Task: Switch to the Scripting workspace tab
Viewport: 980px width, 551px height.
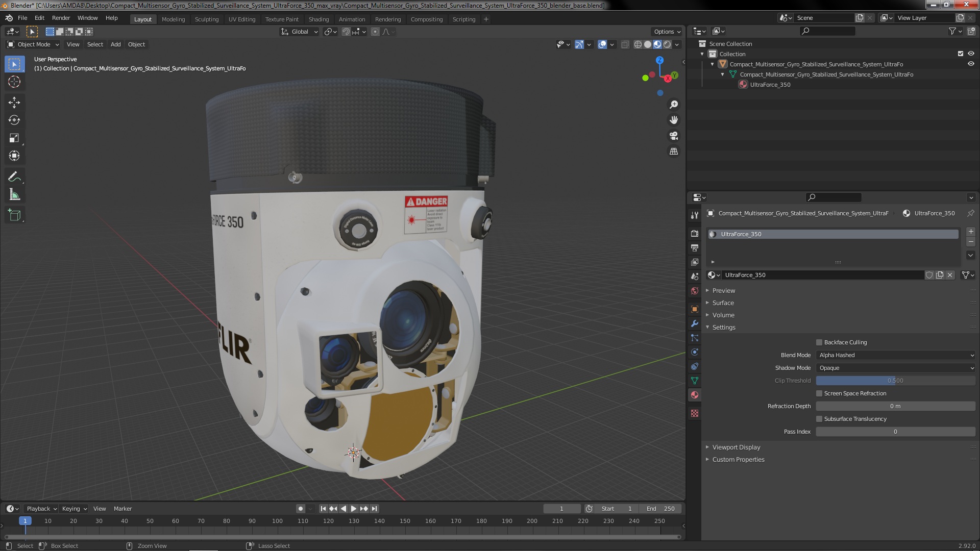Action: tap(463, 19)
